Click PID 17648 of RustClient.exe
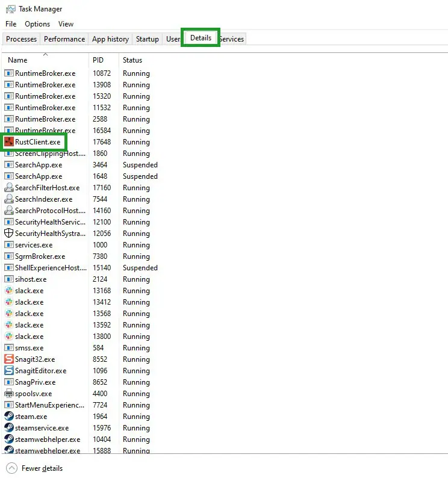Screen dimensions: 448x478 tap(102, 141)
